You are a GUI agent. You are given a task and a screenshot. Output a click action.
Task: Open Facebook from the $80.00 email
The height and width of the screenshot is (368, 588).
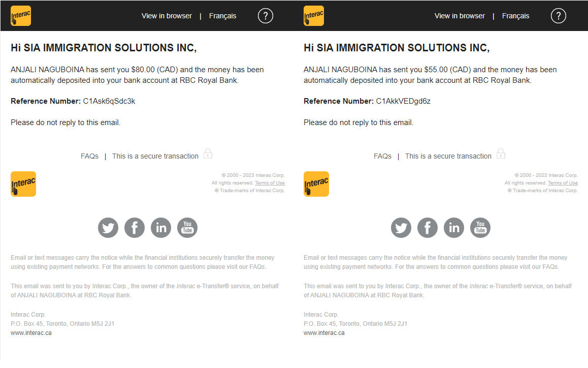pyautogui.click(x=135, y=228)
